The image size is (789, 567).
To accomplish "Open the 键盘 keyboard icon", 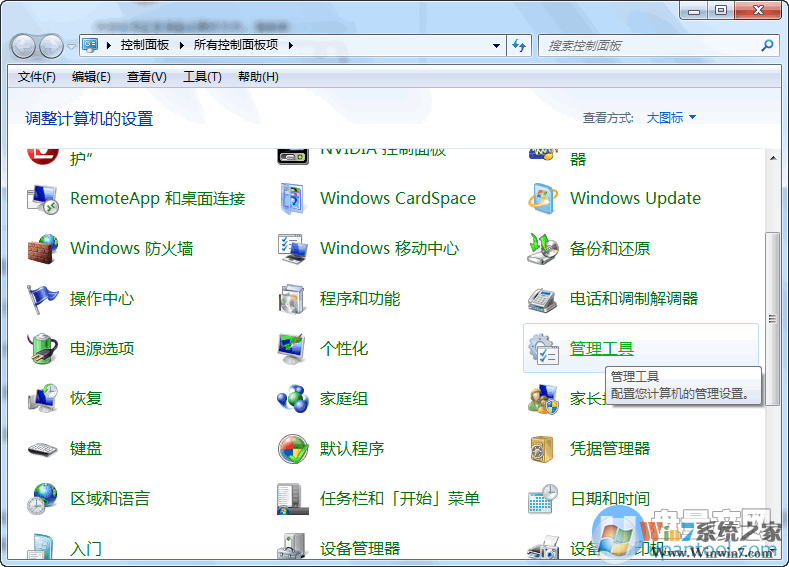I will coord(43,448).
